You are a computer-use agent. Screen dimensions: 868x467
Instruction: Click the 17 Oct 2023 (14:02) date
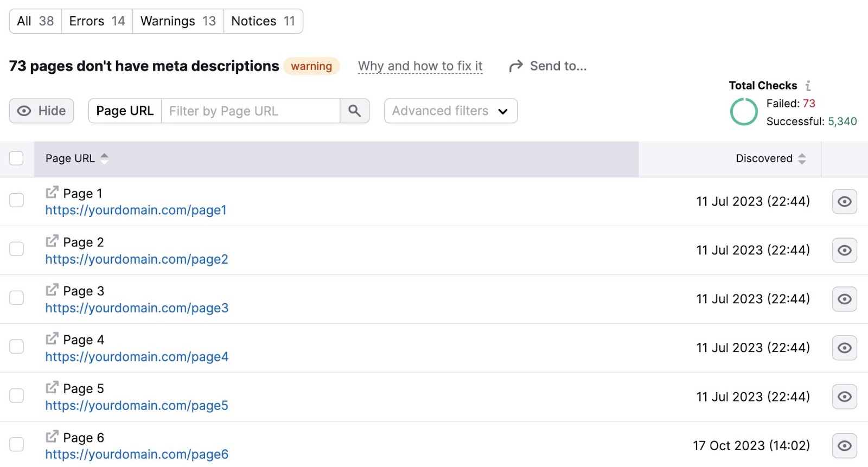pos(751,446)
